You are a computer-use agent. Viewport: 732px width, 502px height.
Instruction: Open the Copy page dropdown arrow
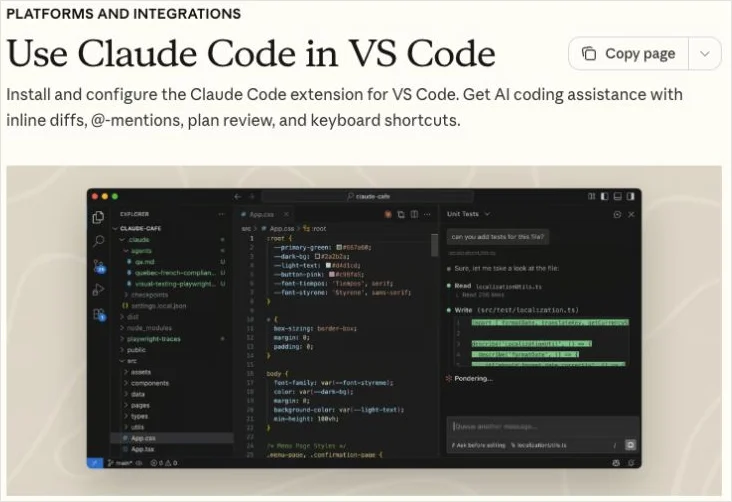[705, 54]
